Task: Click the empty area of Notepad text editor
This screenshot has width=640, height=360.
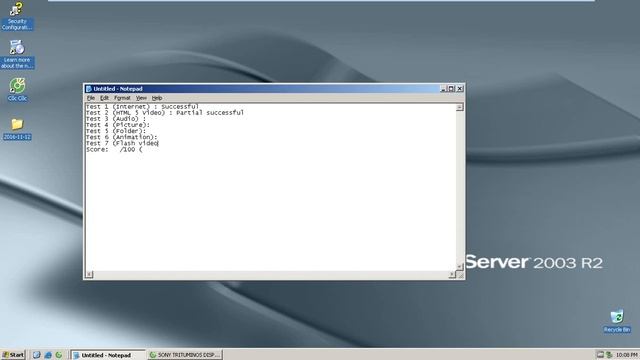Action: coord(270,210)
